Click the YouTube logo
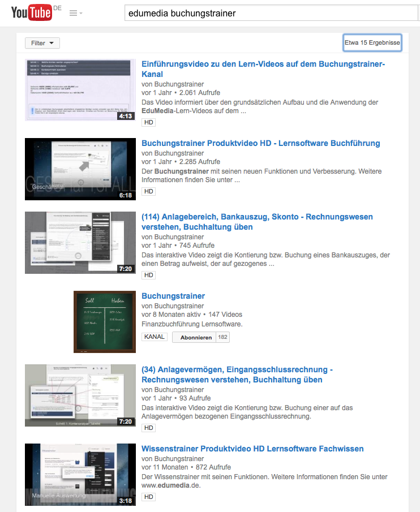This screenshot has width=420, height=512. pos(31,12)
